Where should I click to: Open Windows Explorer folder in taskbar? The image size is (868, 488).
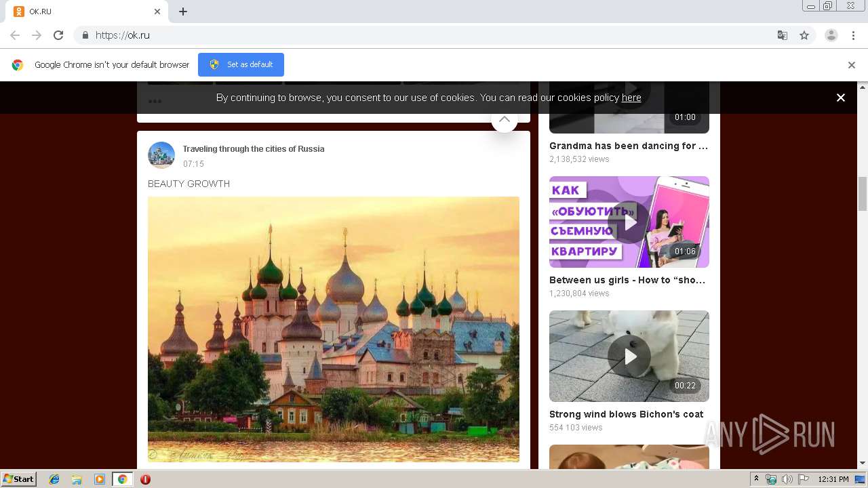[77, 479]
